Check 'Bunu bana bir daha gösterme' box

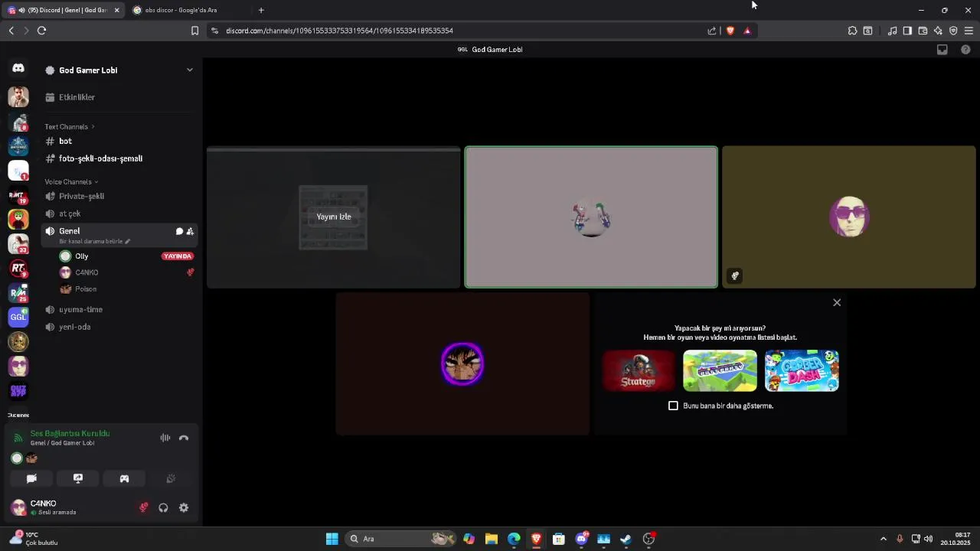coord(673,406)
